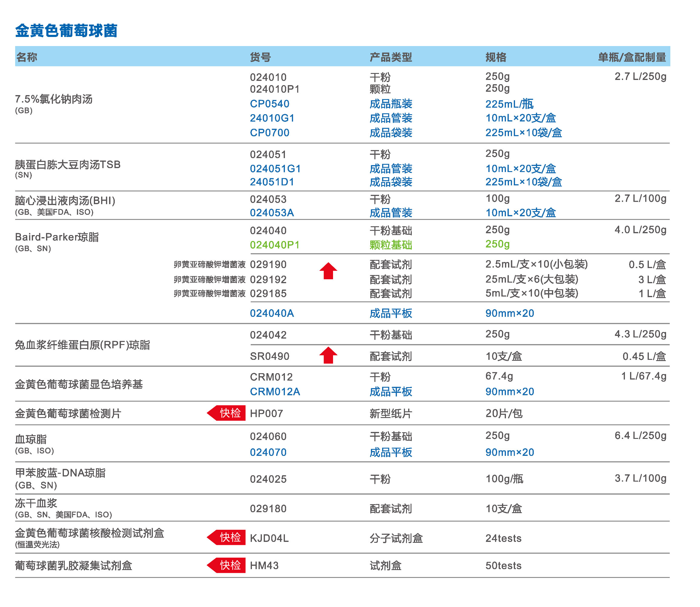Click the spec 67.4g
Viewport: 700px width, 607px height.
pyautogui.click(x=499, y=376)
